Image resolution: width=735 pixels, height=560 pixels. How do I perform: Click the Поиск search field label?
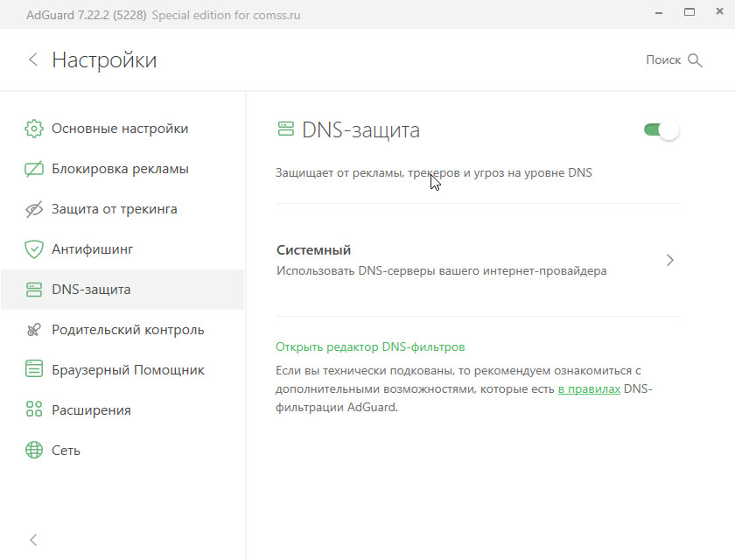pos(662,59)
